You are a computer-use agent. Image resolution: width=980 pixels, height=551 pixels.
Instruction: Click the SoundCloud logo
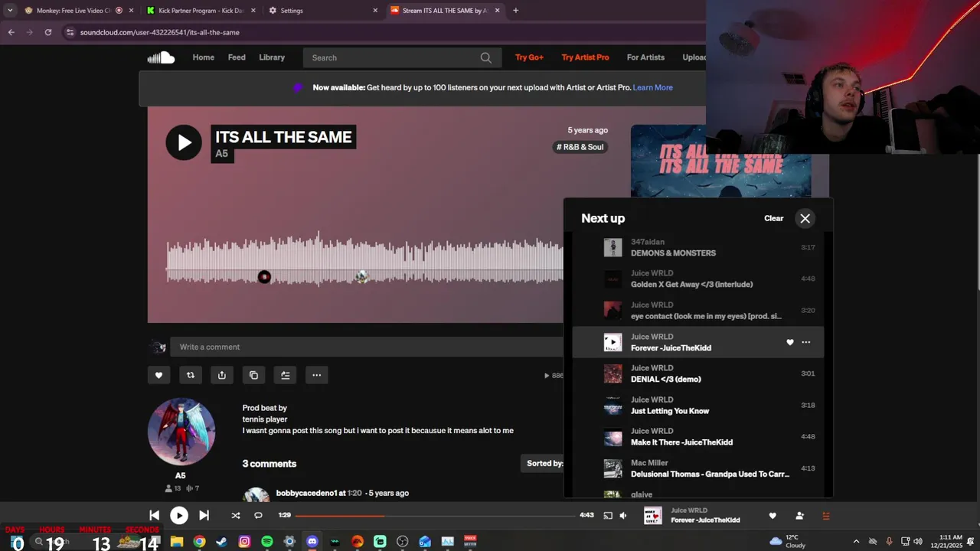point(161,57)
